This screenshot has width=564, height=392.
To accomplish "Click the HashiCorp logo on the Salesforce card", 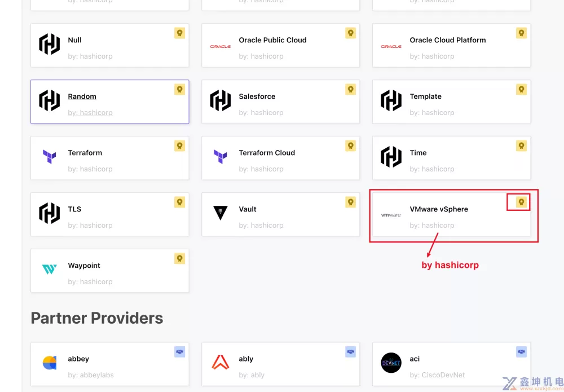I will point(220,100).
